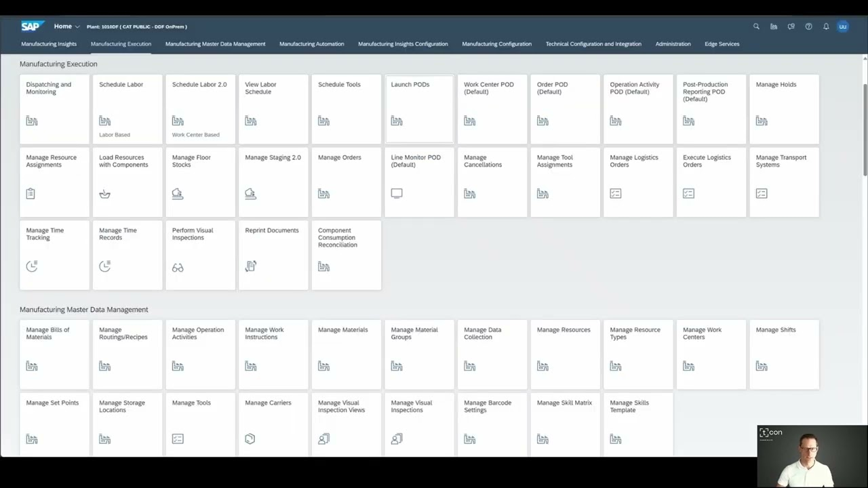Switch to the Manufacturing Automation tab
The height and width of the screenshot is (488, 868).
(x=311, y=44)
